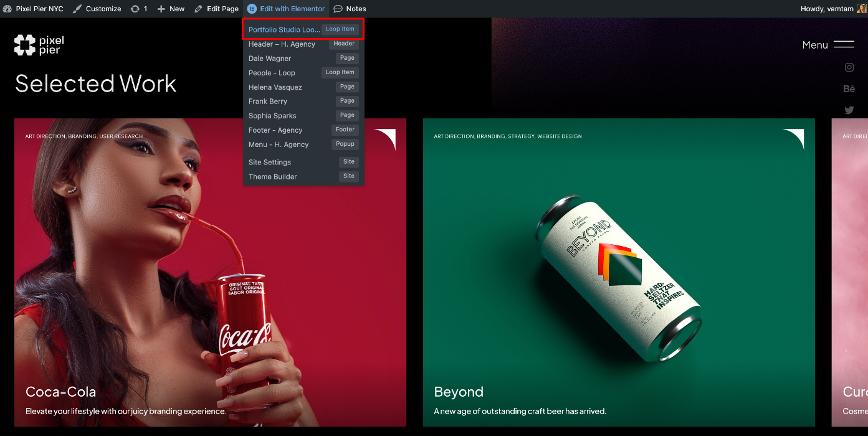This screenshot has width=868, height=436.
Task: Click the corner arrow on Beyond card
Action: coord(794,138)
